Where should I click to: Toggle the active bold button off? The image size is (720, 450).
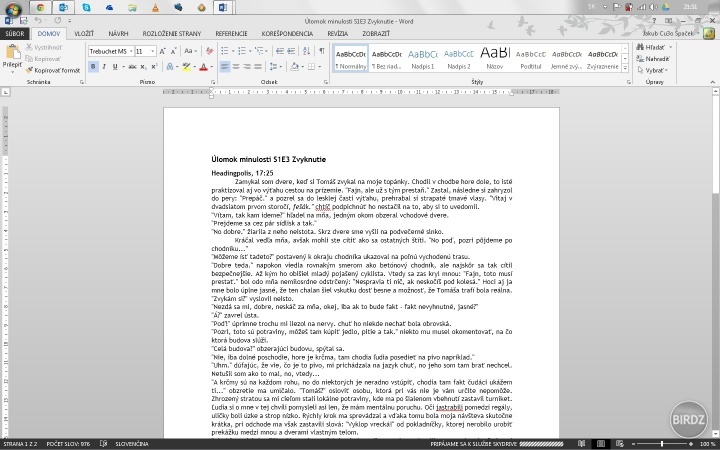coord(92,67)
